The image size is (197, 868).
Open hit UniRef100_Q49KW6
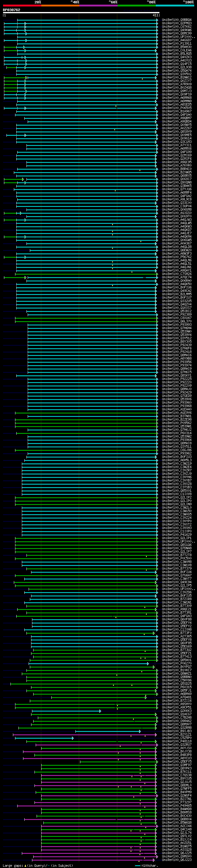176,30
